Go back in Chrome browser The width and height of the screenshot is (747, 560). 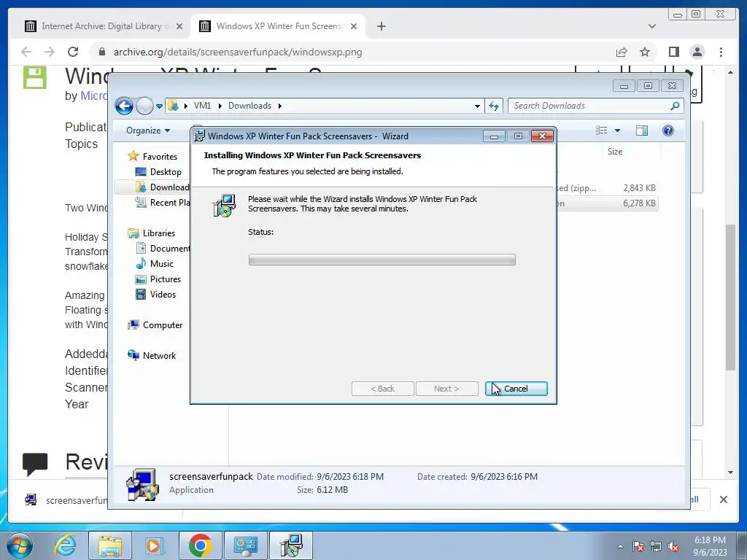pos(26,52)
